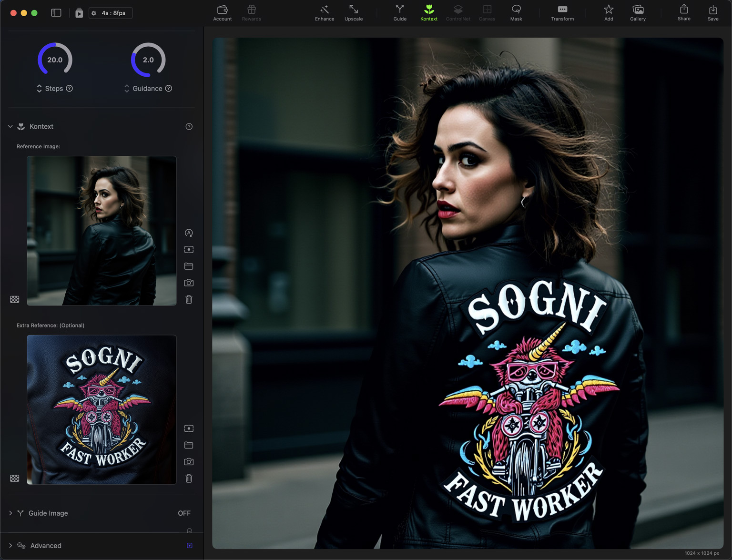Expand the Guide Image section
Viewport: 732px width, 560px height.
10,513
